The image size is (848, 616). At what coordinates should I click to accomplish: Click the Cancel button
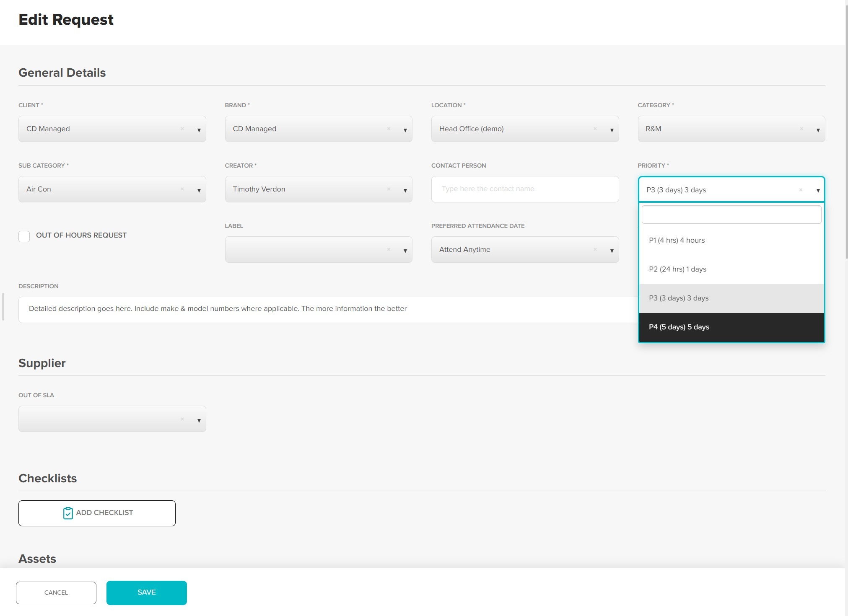tap(56, 593)
